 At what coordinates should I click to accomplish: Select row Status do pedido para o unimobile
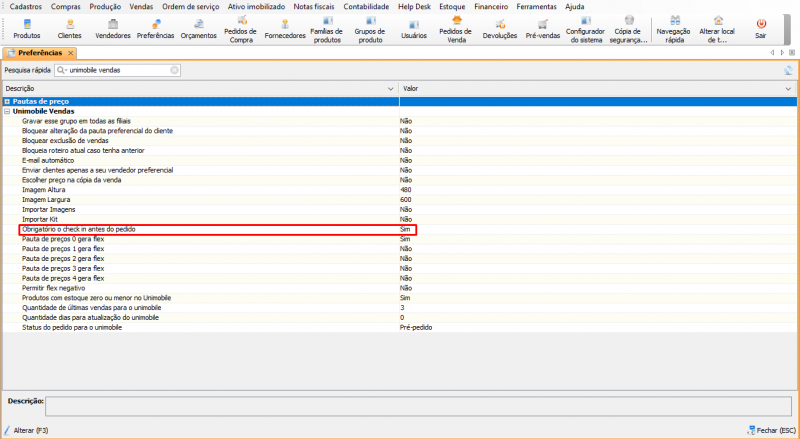tap(400, 327)
